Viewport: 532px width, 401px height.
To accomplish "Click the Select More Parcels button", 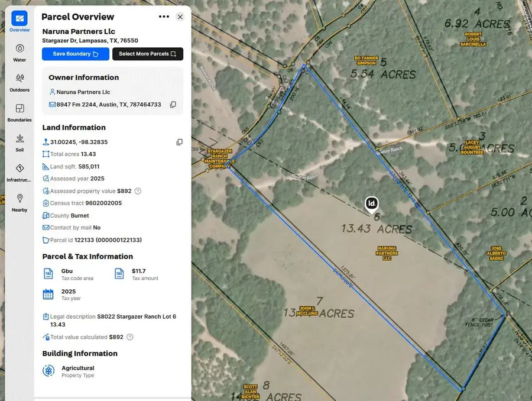I will tap(147, 54).
